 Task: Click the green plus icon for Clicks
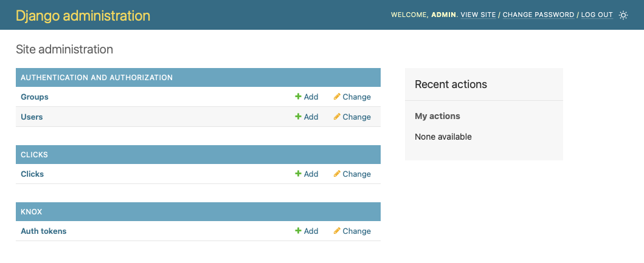298,174
